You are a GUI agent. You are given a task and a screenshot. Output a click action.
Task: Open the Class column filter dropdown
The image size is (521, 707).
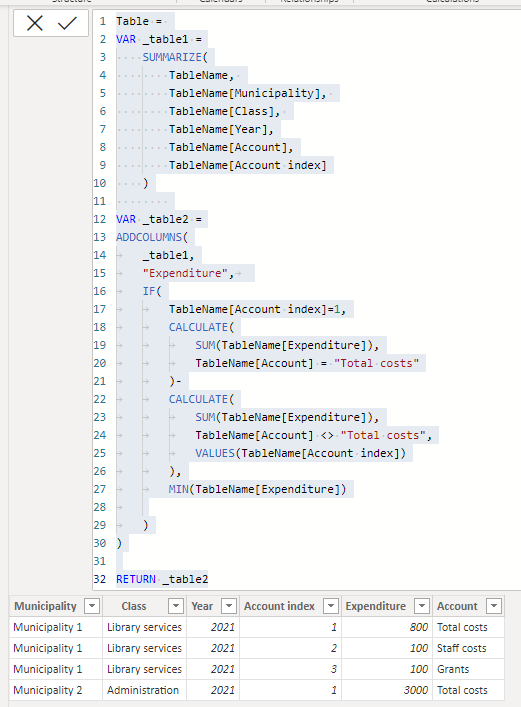point(176,606)
